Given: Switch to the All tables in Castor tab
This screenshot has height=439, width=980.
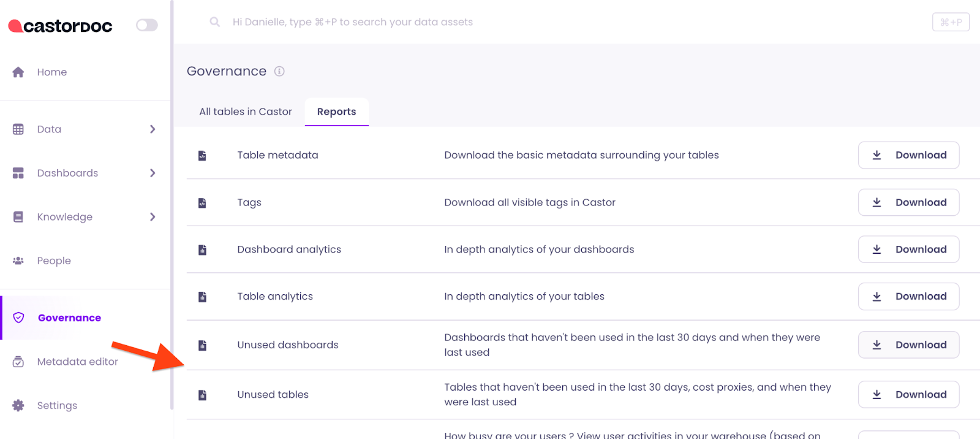Looking at the screenshot, I should point(246,112).
